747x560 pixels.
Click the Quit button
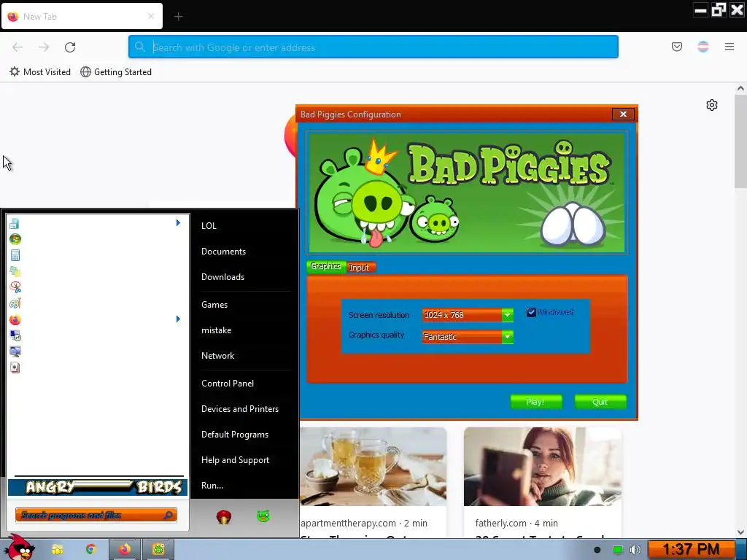(600, 402)
